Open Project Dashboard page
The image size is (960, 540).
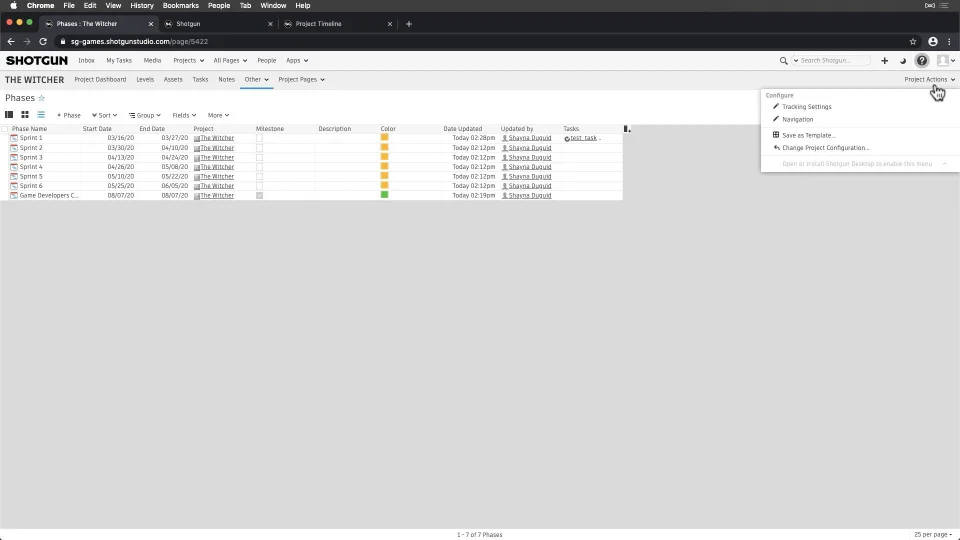click(100, 80)
